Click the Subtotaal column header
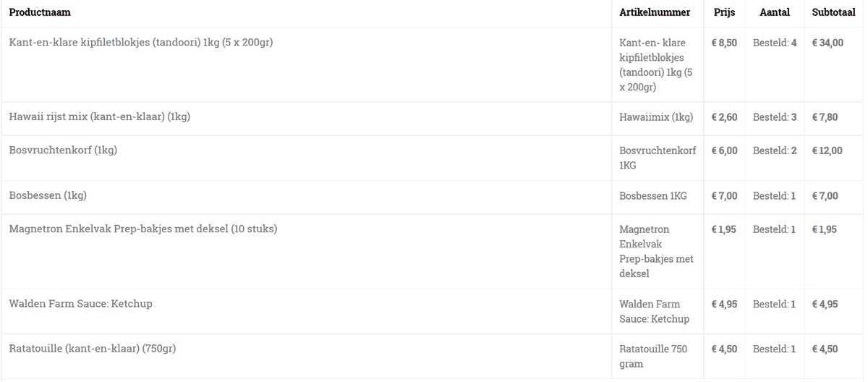The image size is (868, 382). coord(833,12)
